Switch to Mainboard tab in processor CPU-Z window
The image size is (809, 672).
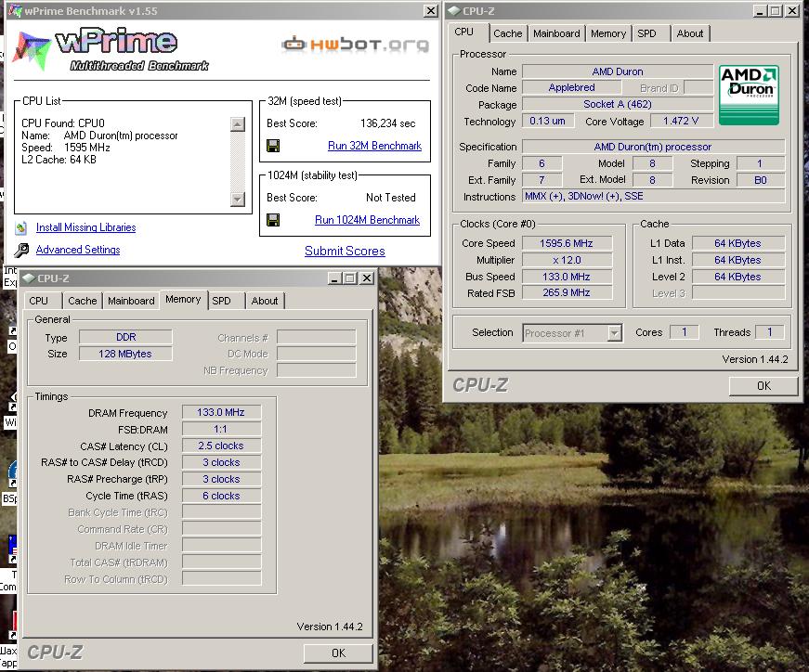[x=556, y=33]
